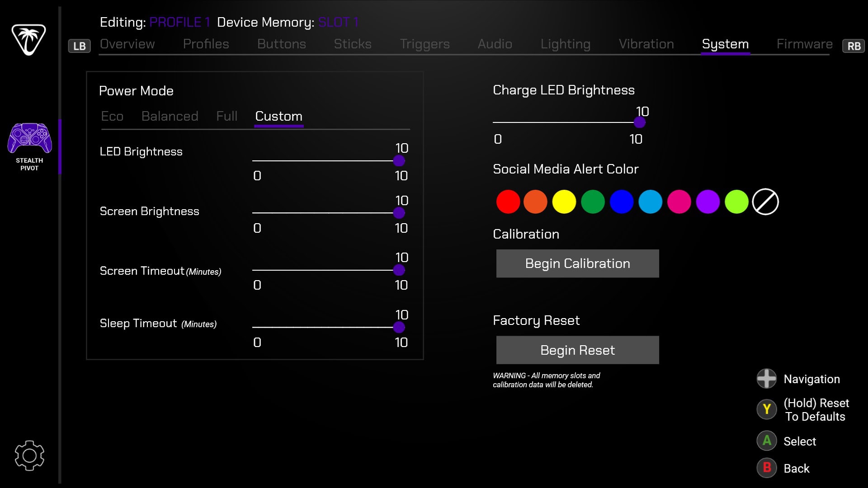The height and width of the screenshot is (488, 868).
Task: Select Full power mode
Action: (x=226, y=116)
